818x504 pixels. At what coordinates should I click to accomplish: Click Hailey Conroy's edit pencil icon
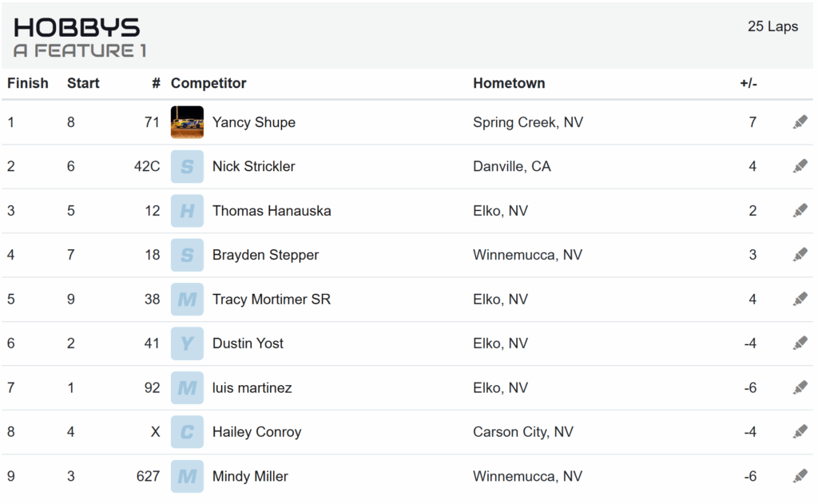pos(800,432)
